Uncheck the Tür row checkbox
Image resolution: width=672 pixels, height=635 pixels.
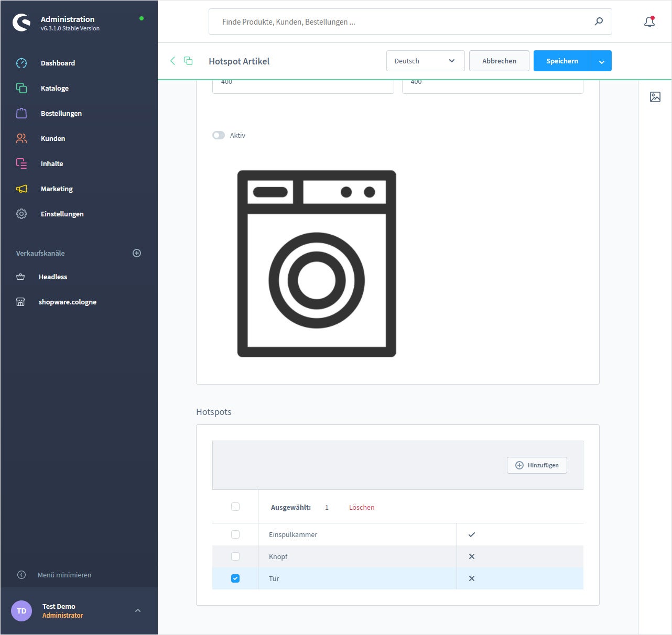[235, 578]
